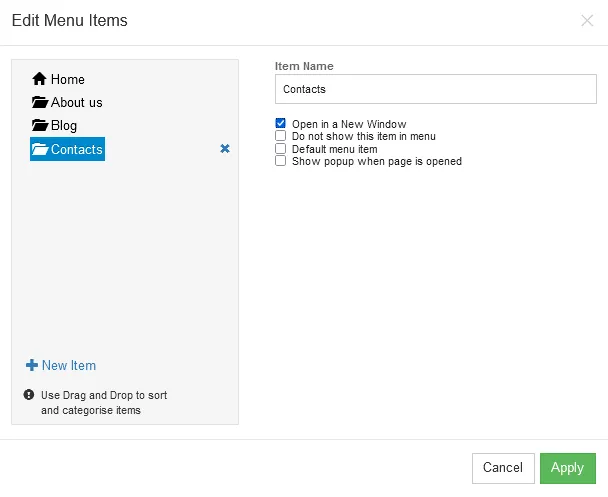Apply the menu changes
The height and width of the screenshot is (497, 608).
[568, 468]
